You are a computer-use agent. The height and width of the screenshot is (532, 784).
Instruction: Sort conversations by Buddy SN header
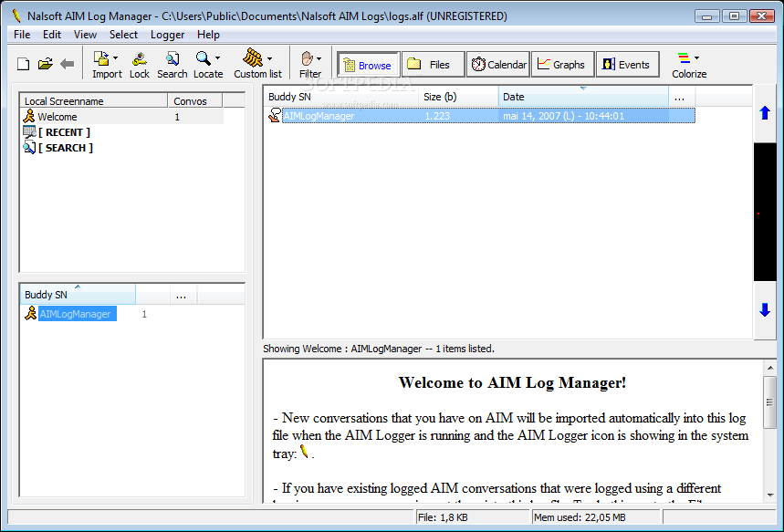click(341, 97)
